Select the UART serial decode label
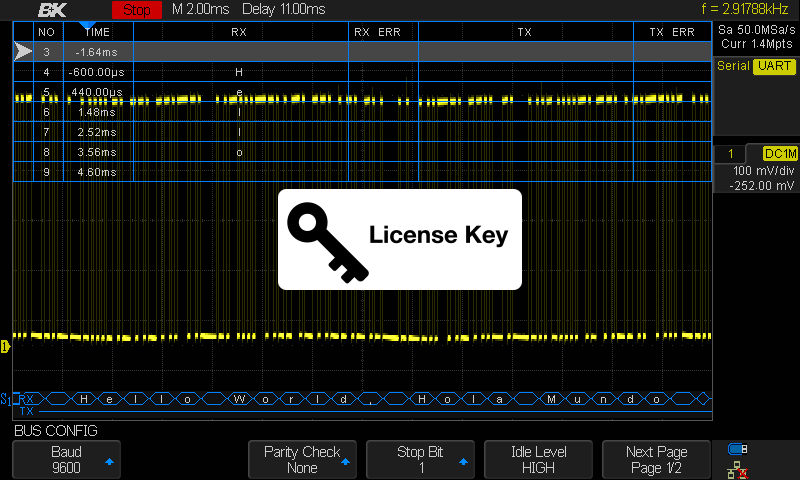The height and width of the screenshot is (480, 800). coord(773,66)
